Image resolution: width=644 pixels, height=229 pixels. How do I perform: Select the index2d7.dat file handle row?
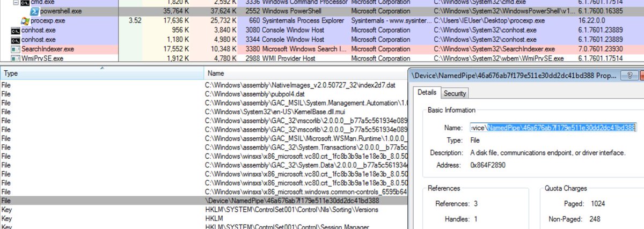pos(204,85)
